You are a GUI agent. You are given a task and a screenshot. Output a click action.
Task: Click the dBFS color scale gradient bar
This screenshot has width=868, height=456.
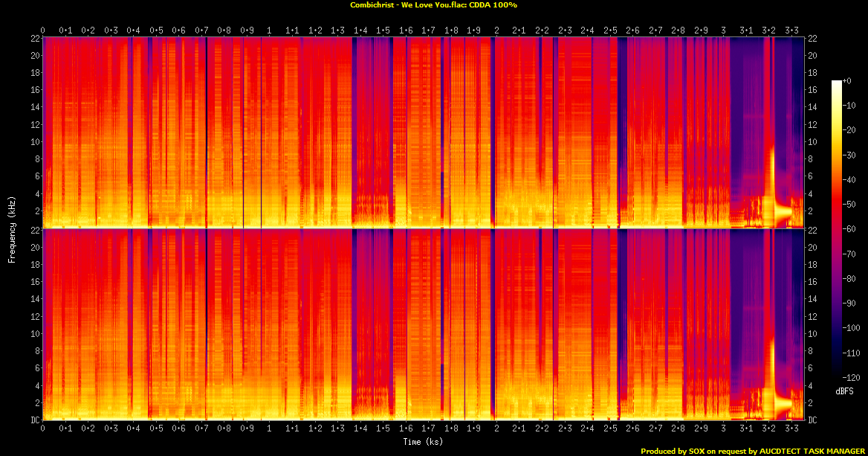836,229
